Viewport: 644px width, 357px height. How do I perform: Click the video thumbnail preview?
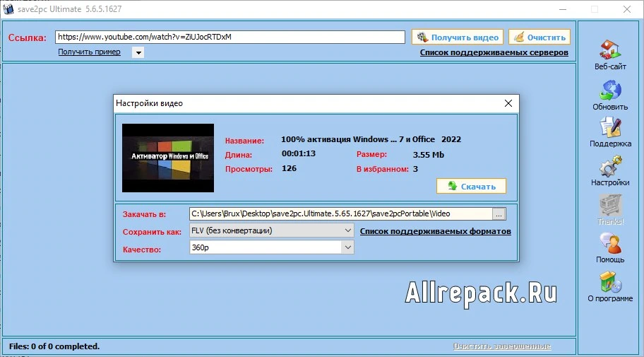[168, 158]
